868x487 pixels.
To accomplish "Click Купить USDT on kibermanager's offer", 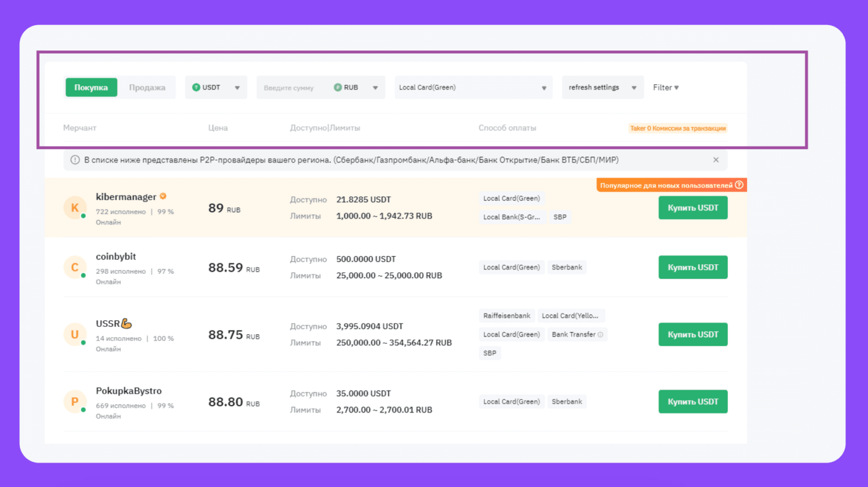I will click(693, 208).
